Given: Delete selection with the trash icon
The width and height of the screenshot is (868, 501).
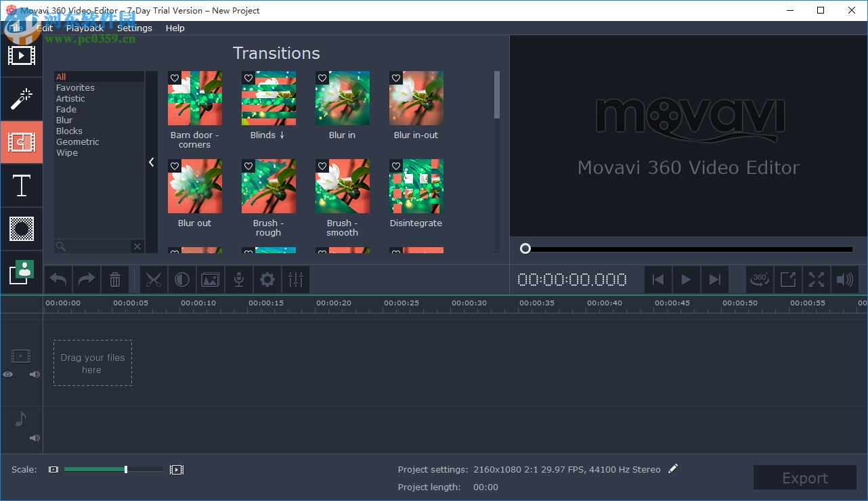Looking at the screenshot, I should point(115,280).
